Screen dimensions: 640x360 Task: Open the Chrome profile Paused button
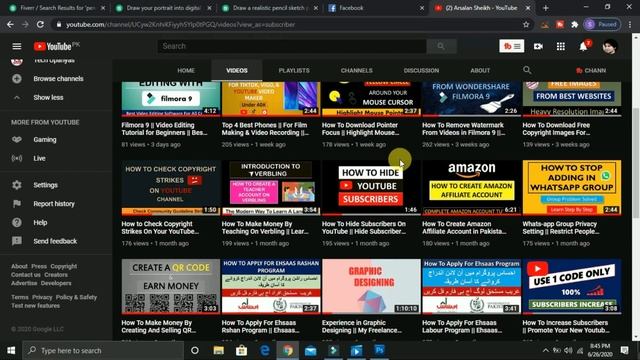[x=602, y=24]
